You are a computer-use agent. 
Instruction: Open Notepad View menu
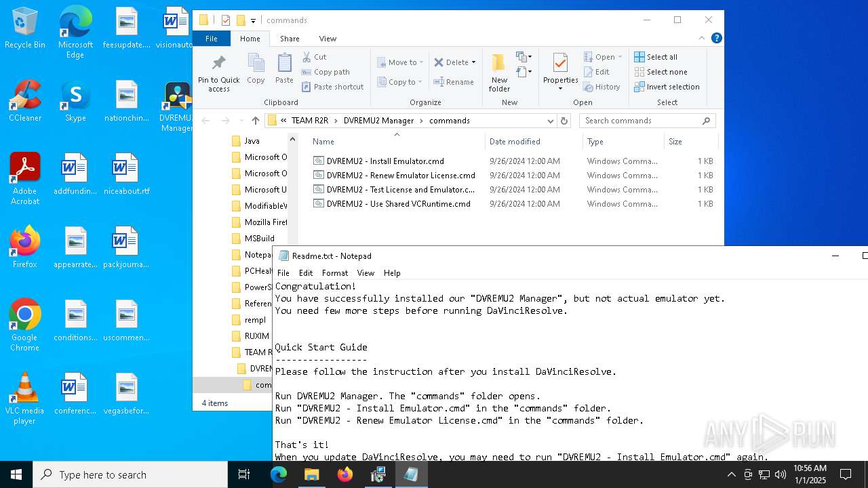pos(366,272)
